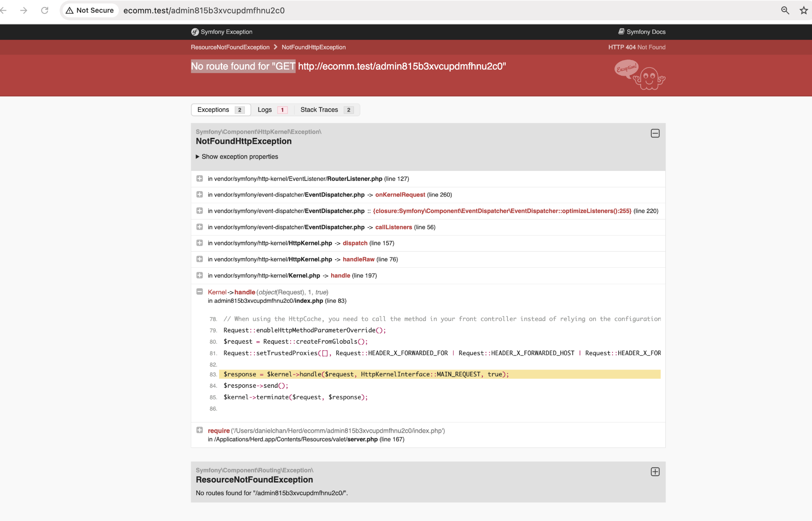Collapse the NotFoundHttpException block with minus icon
This screenshot has width=812, height=521.
pyautogui.click(x=655, y=133)
